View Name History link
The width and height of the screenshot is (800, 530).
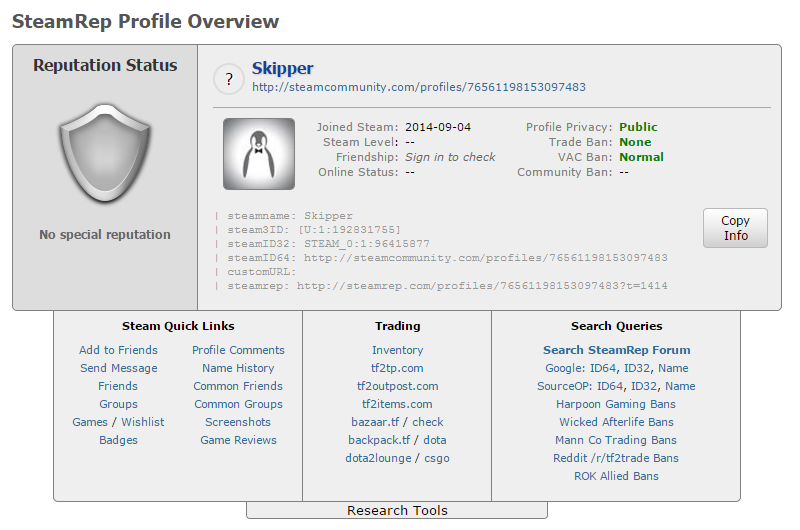click(x=238, y=368)
